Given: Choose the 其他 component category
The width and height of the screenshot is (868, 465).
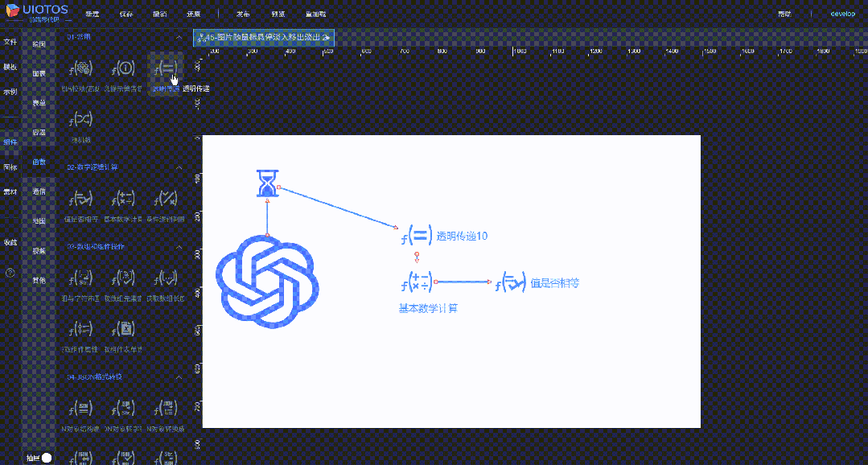Looking at the screenshot, I should (x=39, y=281).
